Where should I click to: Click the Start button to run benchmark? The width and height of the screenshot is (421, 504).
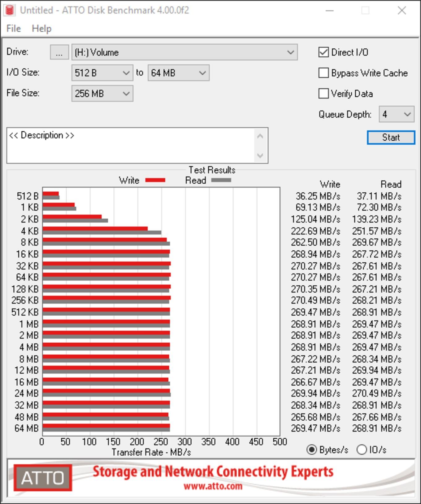pyautogui.click(x=391, y=138)
